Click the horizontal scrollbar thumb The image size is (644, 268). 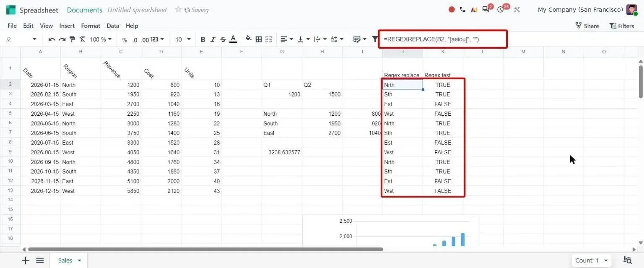(205, 249)
